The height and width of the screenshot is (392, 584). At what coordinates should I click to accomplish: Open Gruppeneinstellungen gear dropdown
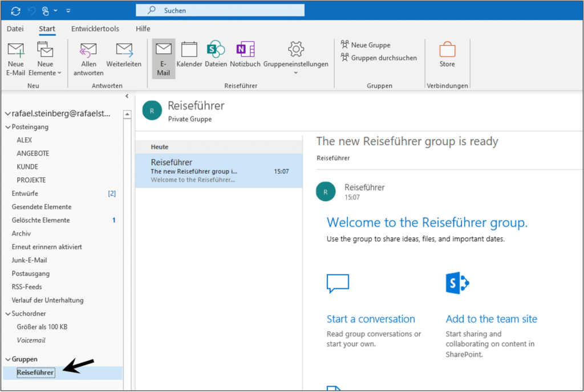click(296, 58)
